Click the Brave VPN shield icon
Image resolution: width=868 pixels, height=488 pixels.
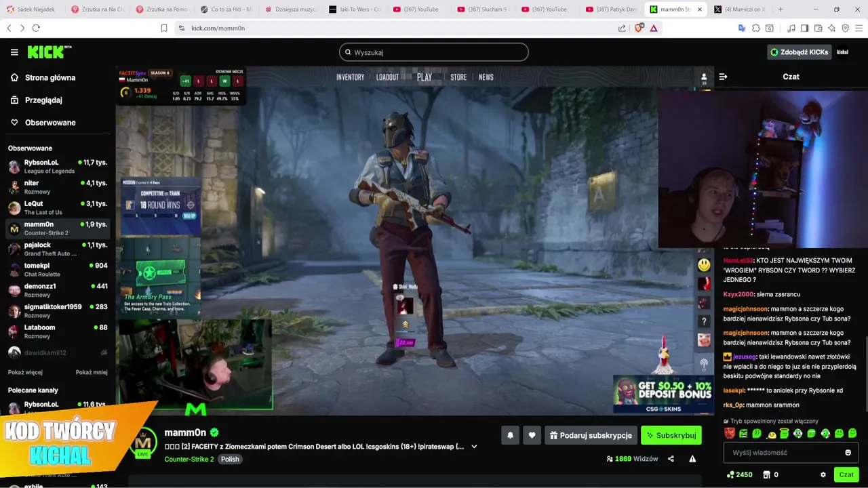click(x=846, y=28)
